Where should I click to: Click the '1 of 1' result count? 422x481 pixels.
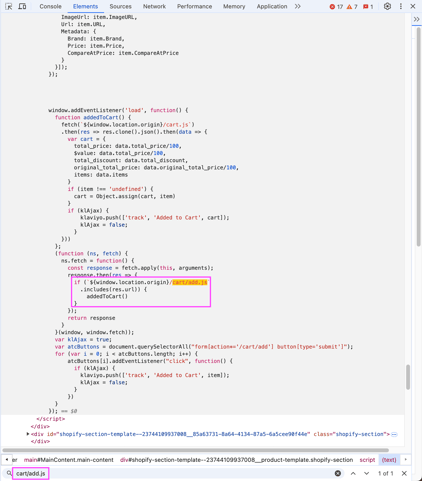pos(385,473)
